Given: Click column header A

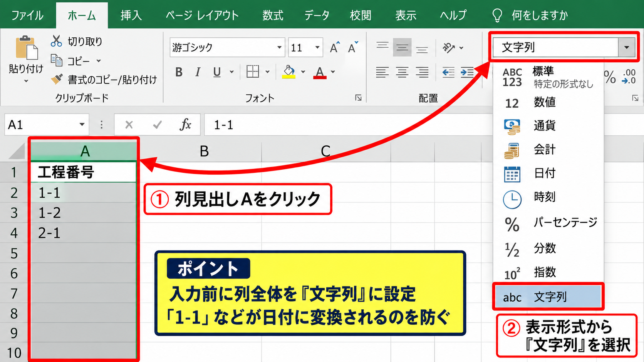Looking at the screenshot, I should tap(84, 151).
